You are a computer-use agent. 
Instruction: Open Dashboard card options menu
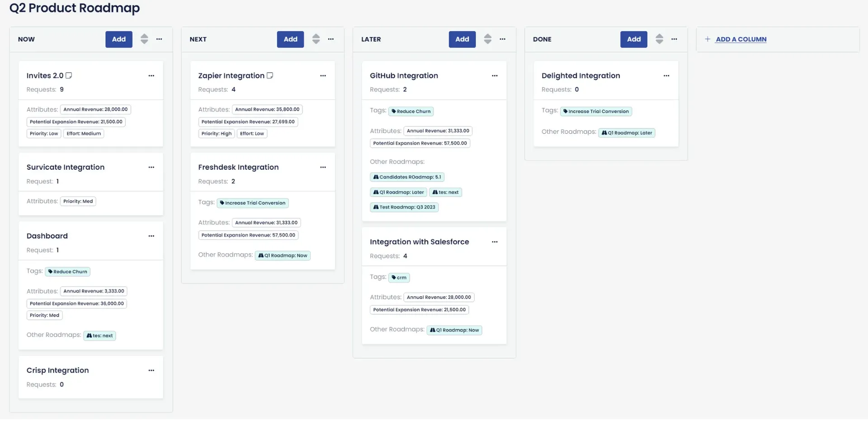(x=151, y=236)
